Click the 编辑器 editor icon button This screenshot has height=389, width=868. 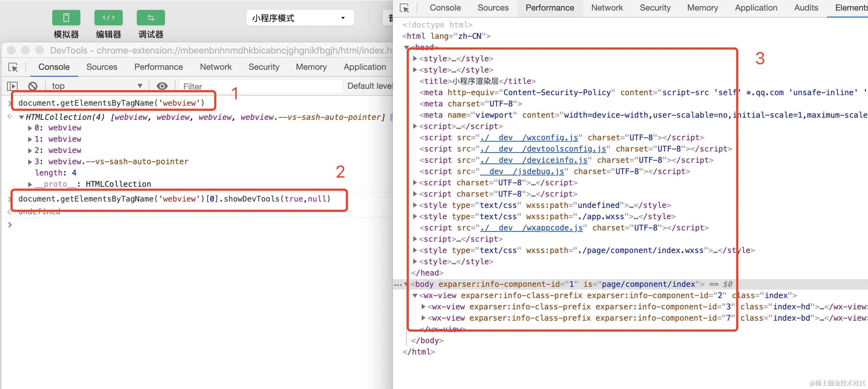(x=108, y=18)
